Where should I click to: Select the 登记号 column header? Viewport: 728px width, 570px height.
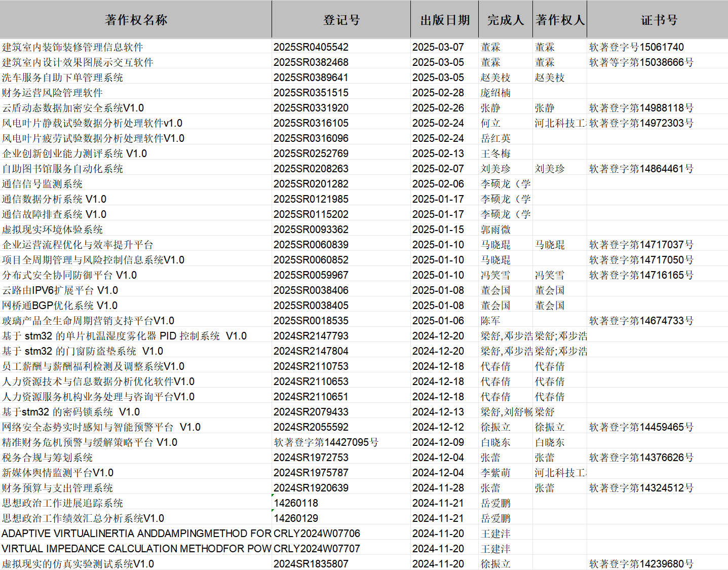341,20
